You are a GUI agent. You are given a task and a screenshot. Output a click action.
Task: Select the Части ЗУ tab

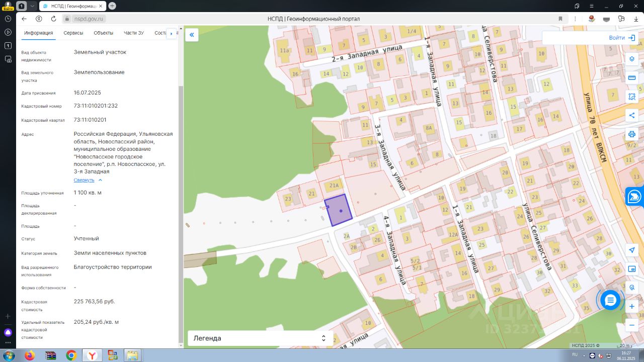[134, 33]
